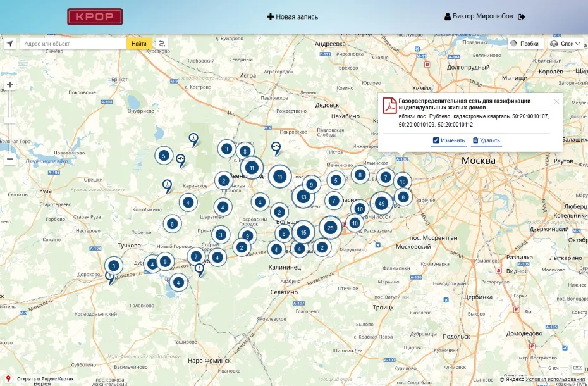
Task: Click the logout icon next to user name
Action: point(522,17)
